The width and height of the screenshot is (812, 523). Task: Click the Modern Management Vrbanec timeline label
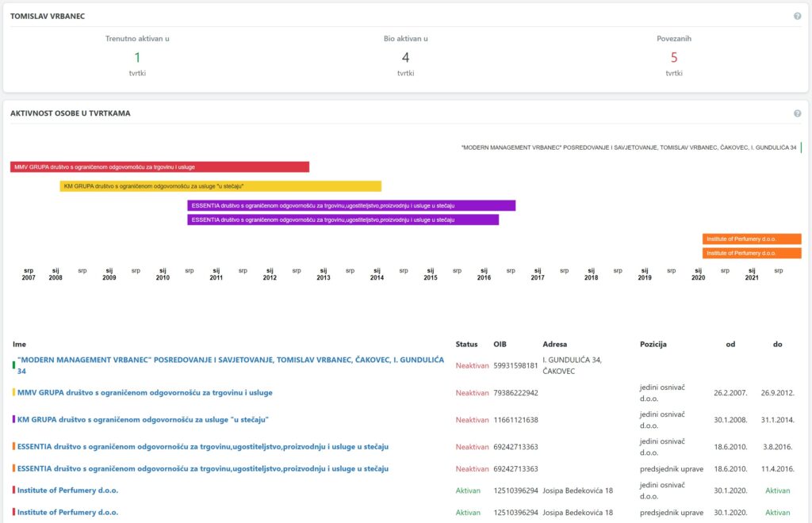[628, 147]
